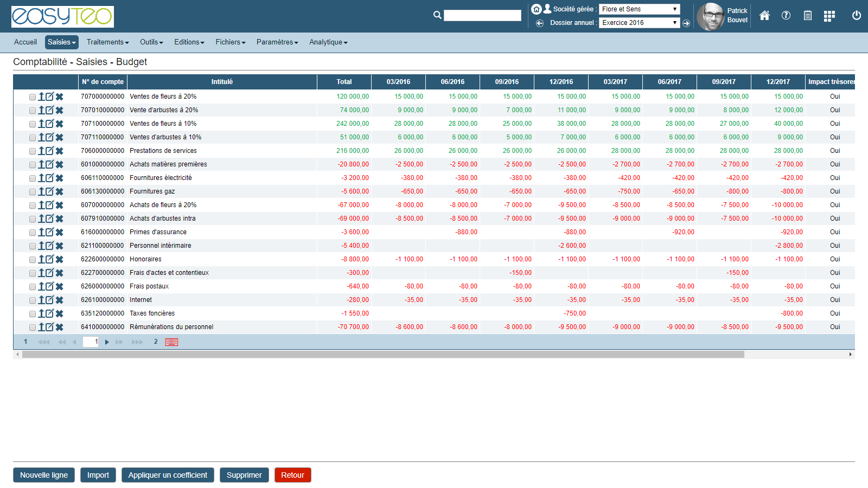Click the upload arrow icon for Internet row

click(x=41, y=300)
